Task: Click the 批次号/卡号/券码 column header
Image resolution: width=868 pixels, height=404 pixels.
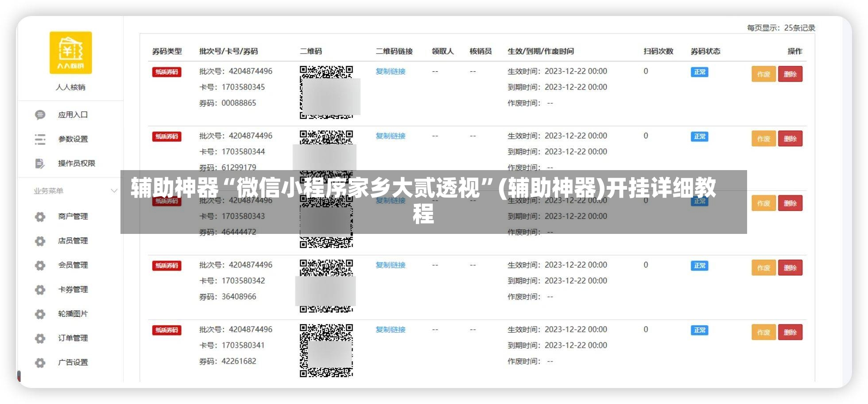Action: pyautogui.click(x=229, y=51)
